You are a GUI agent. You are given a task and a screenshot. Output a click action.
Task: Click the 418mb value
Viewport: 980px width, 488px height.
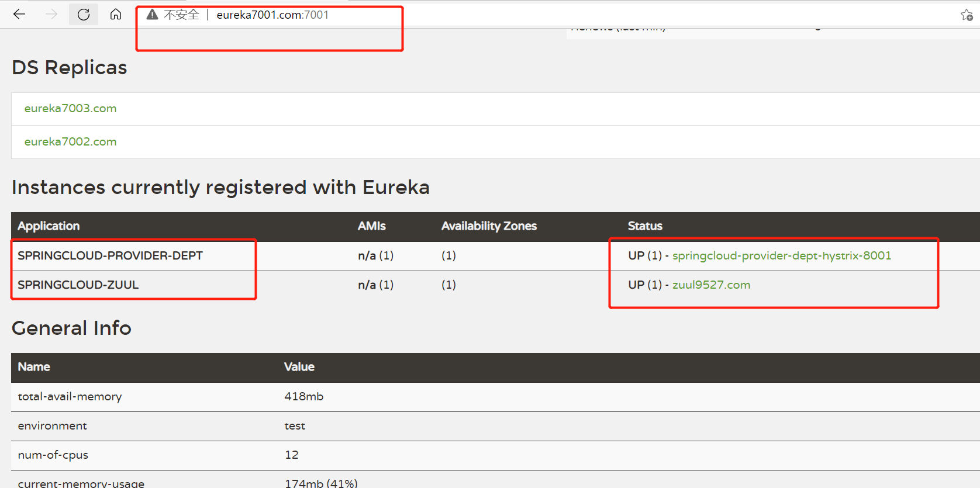[303, 396]
